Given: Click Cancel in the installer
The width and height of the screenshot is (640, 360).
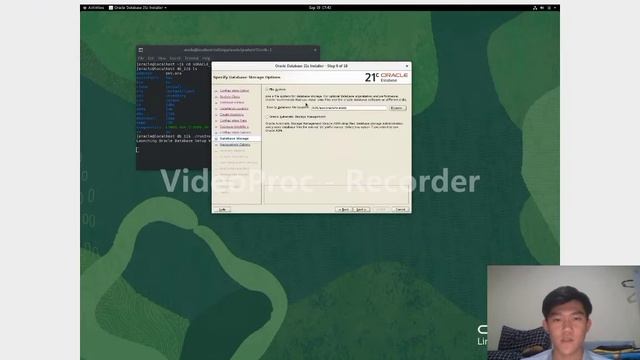Looking at the screenshot, I should 400,209.
